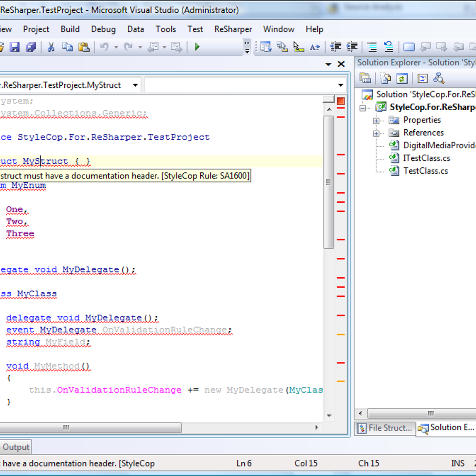This screenshot has width=476, height=476.
Task: Click the 'Three' enum member
Action: tap(20, 234)
